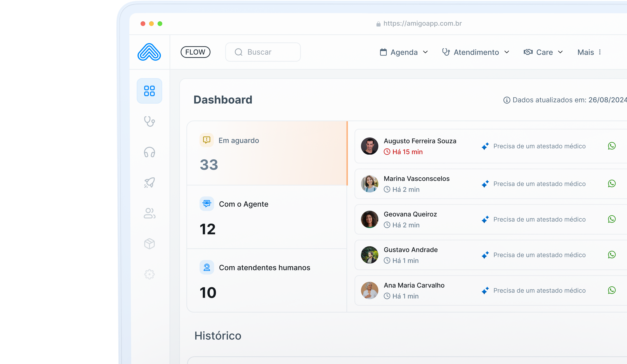Click WhatsApp icon for Ana Maria Carvalho

(612, 290)
